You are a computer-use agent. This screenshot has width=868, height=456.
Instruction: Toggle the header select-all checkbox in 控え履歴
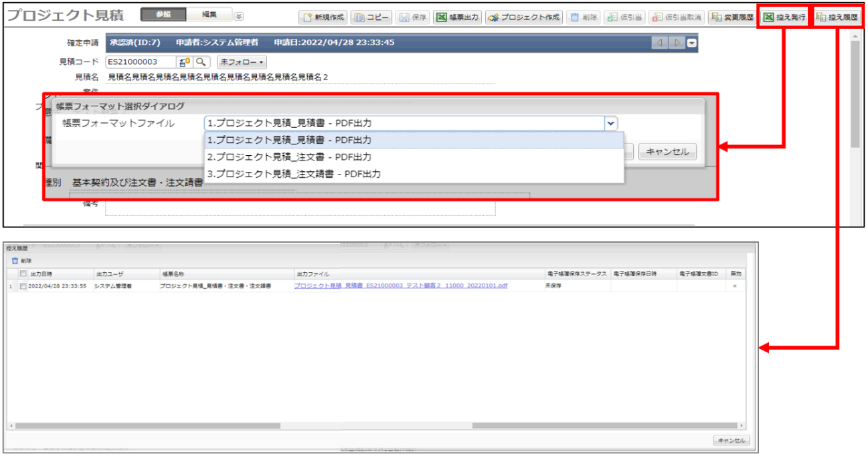click(x=23, y=274)
